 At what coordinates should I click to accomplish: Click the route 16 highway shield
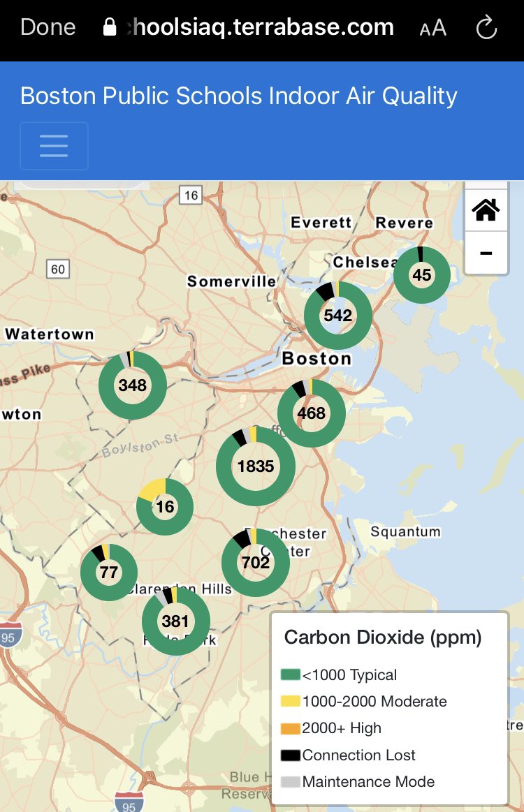(x=191, y=195)
